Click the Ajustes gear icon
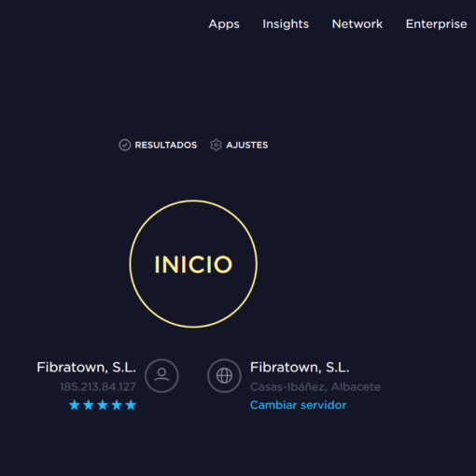The width and height of the screenshot is (476, 476). [216, 145]
